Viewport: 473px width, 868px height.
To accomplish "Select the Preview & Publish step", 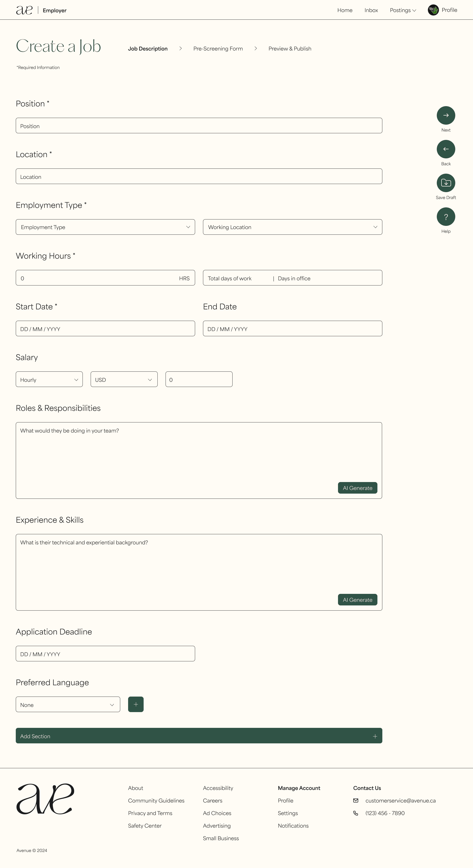I will tap(290, 49).
